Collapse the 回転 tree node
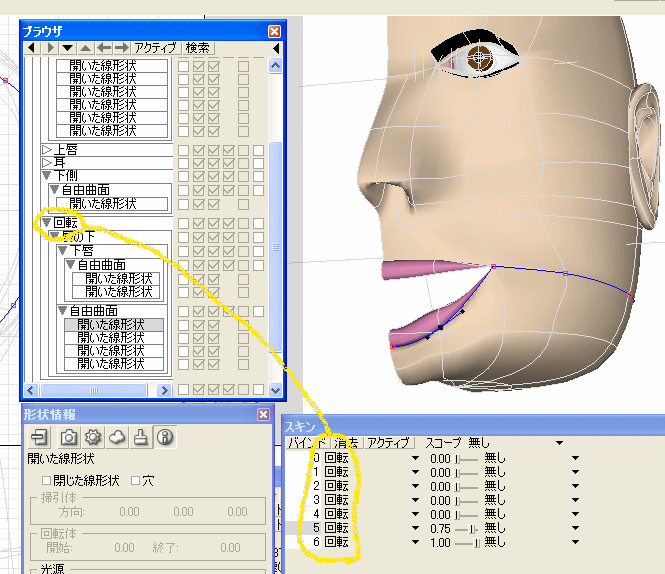 pyautogui.click(x=46, y=222)
